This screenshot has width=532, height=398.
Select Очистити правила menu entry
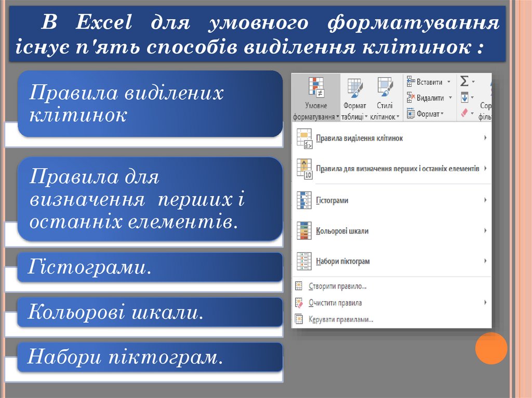coord(392,303)
